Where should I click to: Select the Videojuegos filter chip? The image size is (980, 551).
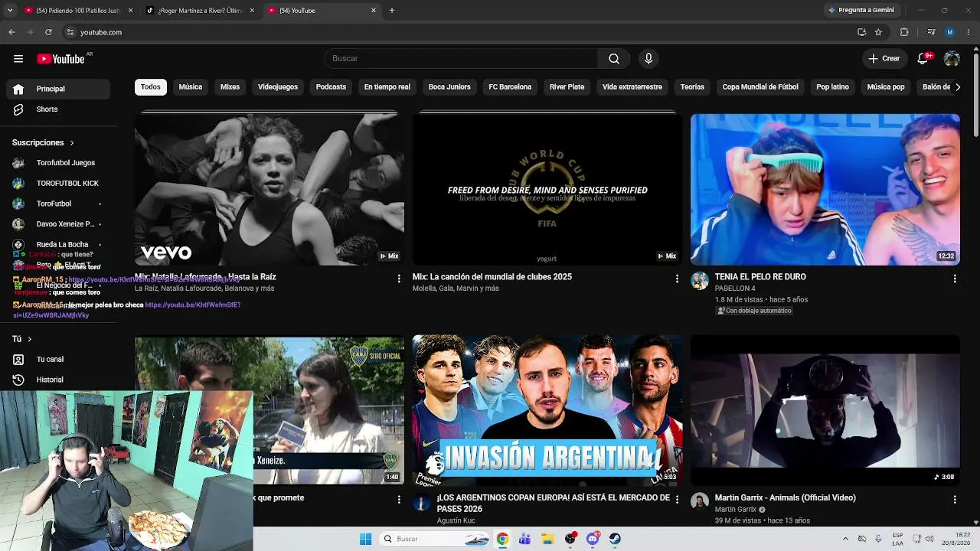[278, 87]
